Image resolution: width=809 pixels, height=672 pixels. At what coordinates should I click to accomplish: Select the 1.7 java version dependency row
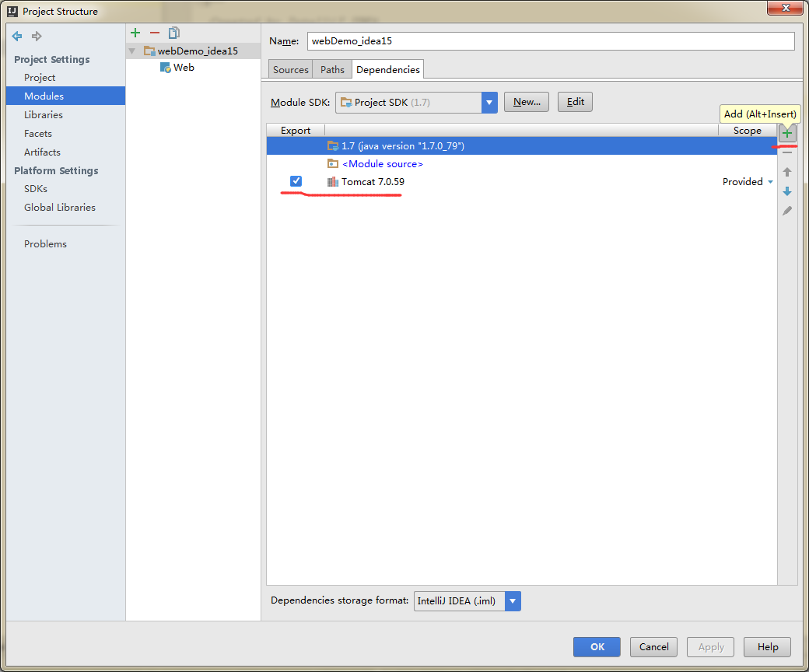[x=522, y=146]
